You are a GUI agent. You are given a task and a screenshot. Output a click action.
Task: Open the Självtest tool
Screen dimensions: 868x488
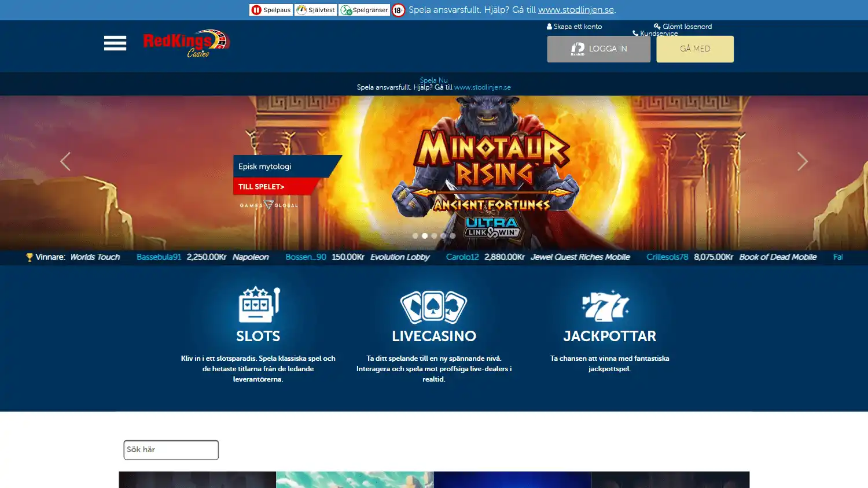tap(315, 10)
